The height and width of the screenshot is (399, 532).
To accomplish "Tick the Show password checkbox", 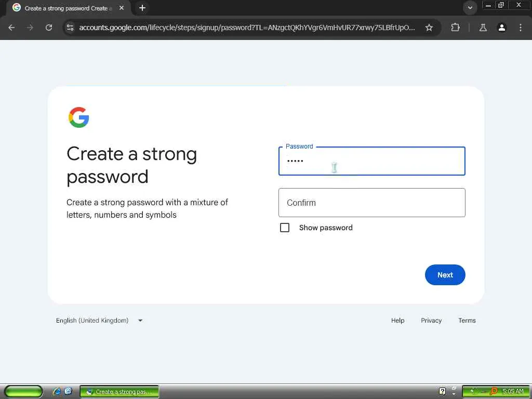I will (x=285, y=228).
